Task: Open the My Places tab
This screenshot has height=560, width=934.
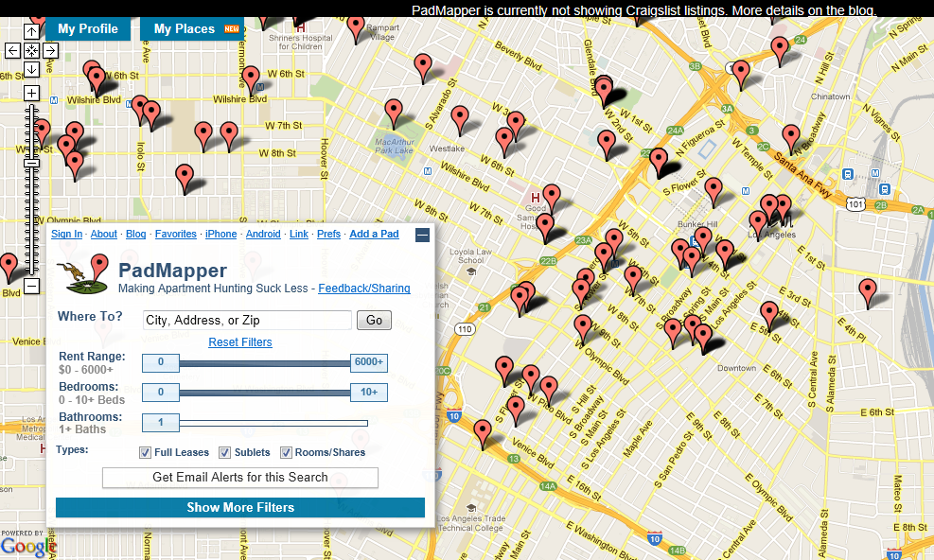Action: point(192,28)
